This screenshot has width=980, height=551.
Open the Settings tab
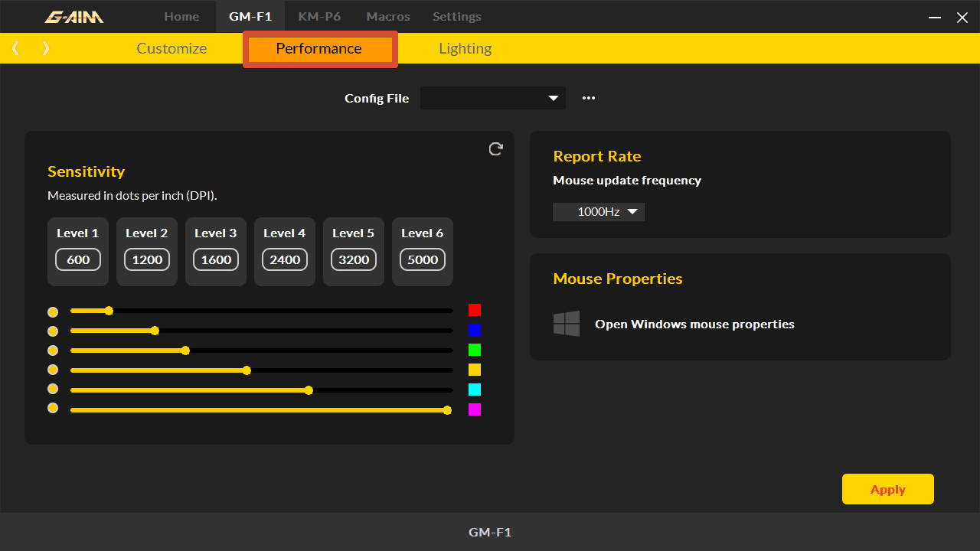click(457, 16)
